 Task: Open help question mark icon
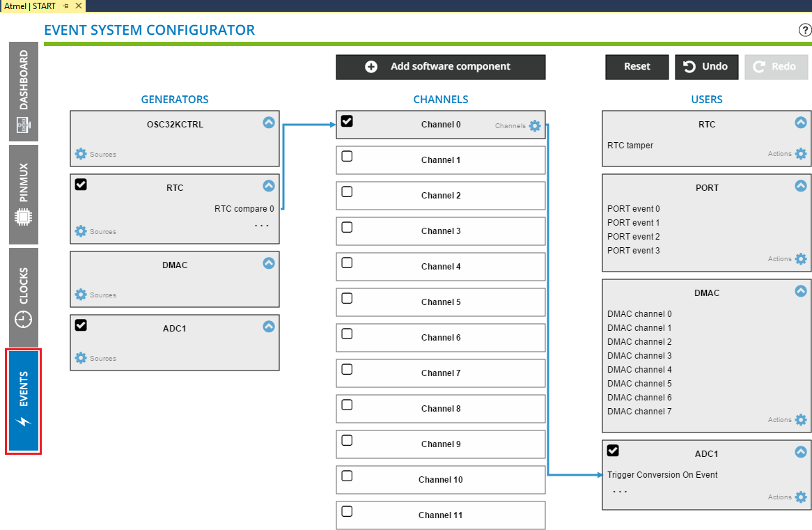pos(804,30)
